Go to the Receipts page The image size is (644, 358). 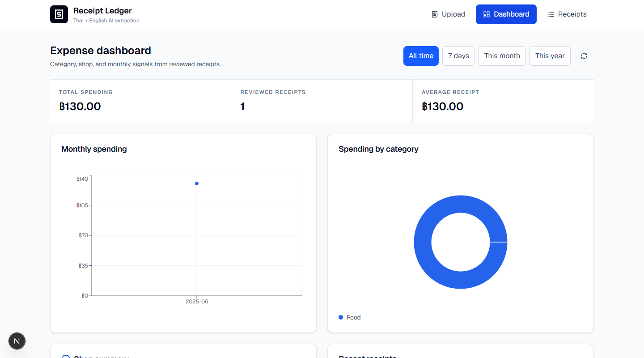point(567,14)
